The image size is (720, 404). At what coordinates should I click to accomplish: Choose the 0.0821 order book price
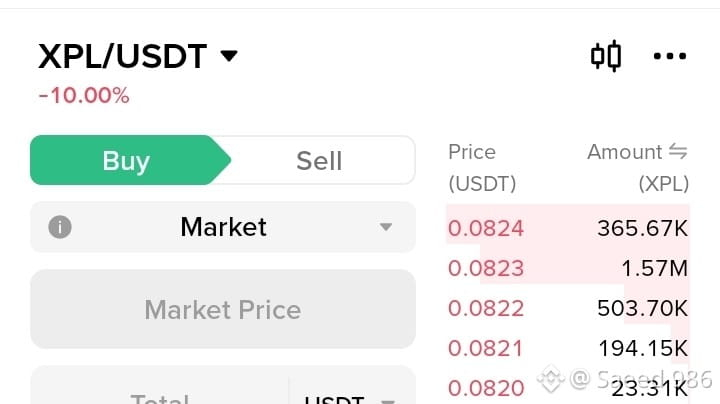486,348
